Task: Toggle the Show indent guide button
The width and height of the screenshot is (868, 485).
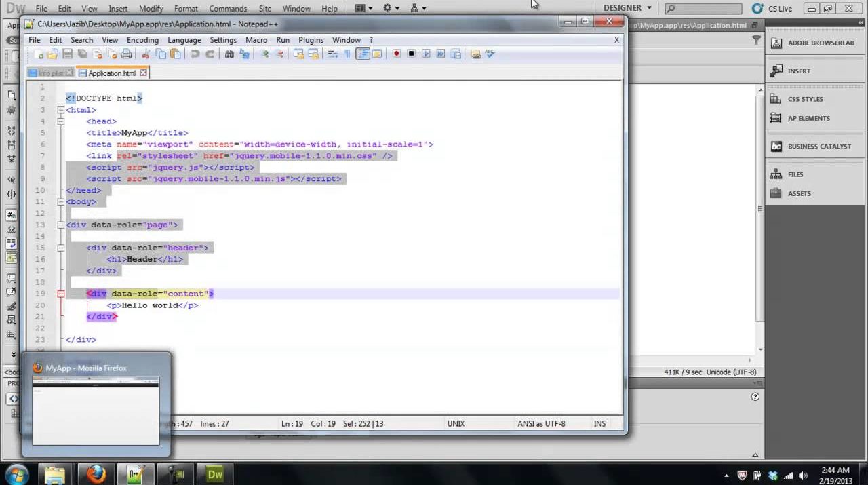Action: [x=363, y=54]
